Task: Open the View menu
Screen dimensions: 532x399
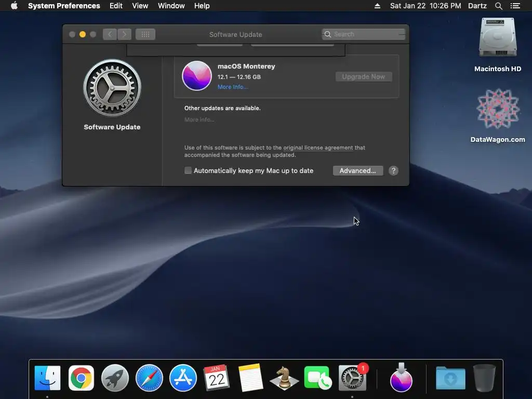Action: pyautogui.click(x=140, y=6)
